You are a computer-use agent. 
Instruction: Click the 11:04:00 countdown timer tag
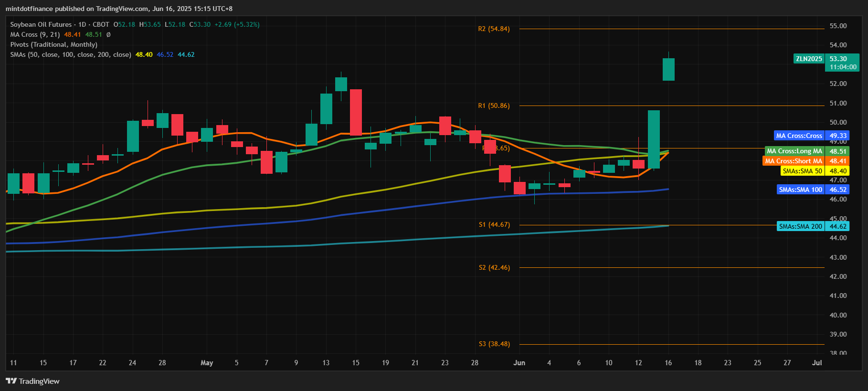(843, 67)
